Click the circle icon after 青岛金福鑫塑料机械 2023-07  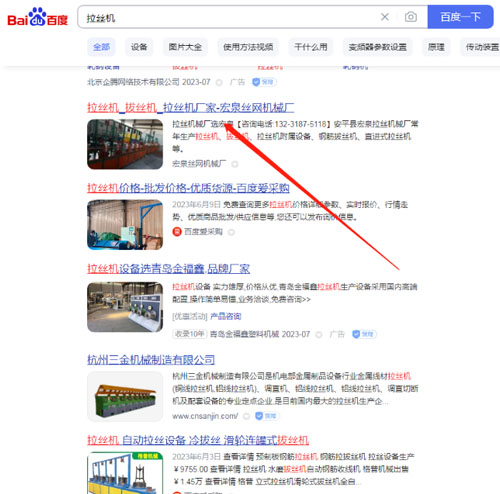(x=319, y=334)
